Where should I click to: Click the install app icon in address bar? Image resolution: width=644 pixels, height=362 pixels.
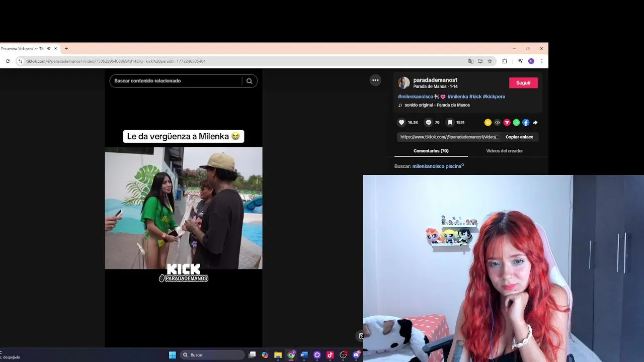[x=480, y=61]
